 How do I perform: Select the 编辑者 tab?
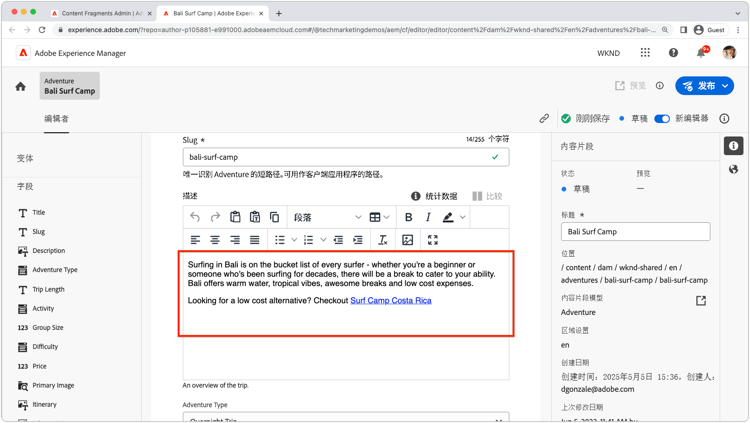pos(56,119)
